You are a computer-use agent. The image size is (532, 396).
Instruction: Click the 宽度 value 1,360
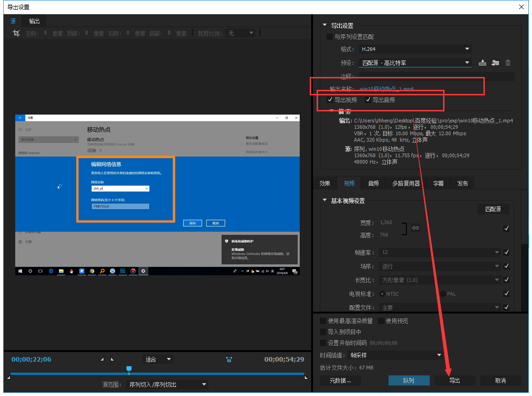point(386,222)
